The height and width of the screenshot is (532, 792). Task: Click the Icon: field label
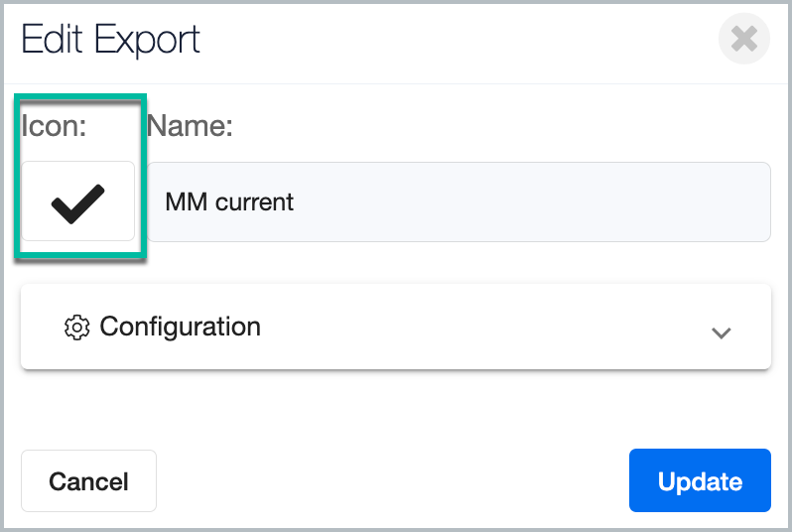point(54,125)
